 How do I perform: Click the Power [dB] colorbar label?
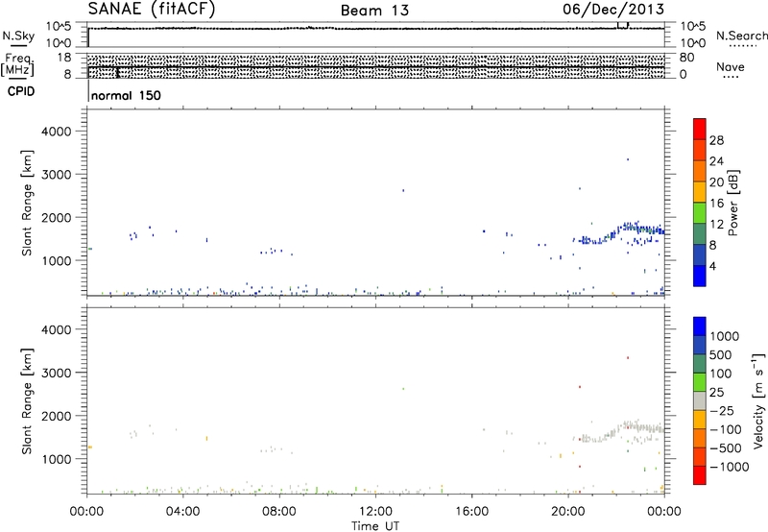732,203
